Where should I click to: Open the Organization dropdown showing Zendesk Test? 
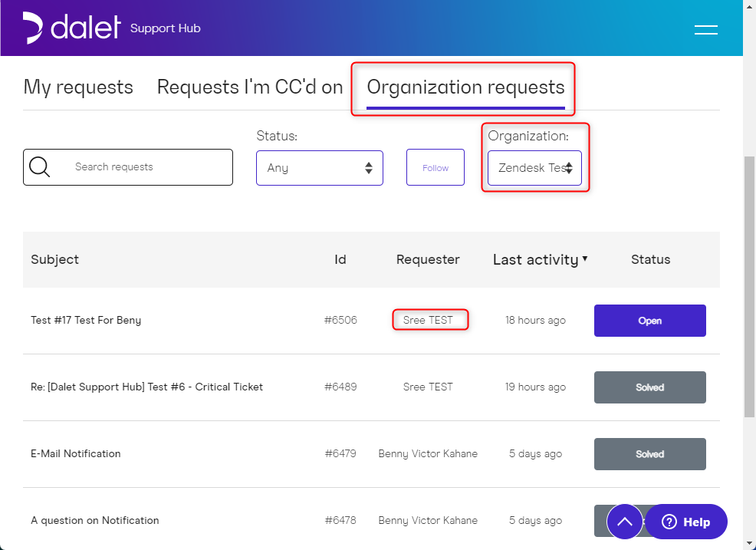click(534, 168)
